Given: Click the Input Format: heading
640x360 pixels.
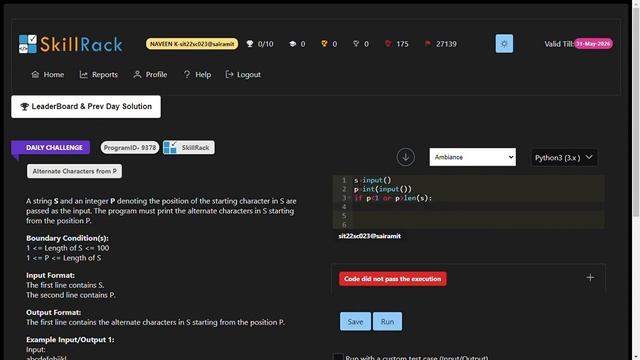Looking at the screenshot, I should [50, 276].
